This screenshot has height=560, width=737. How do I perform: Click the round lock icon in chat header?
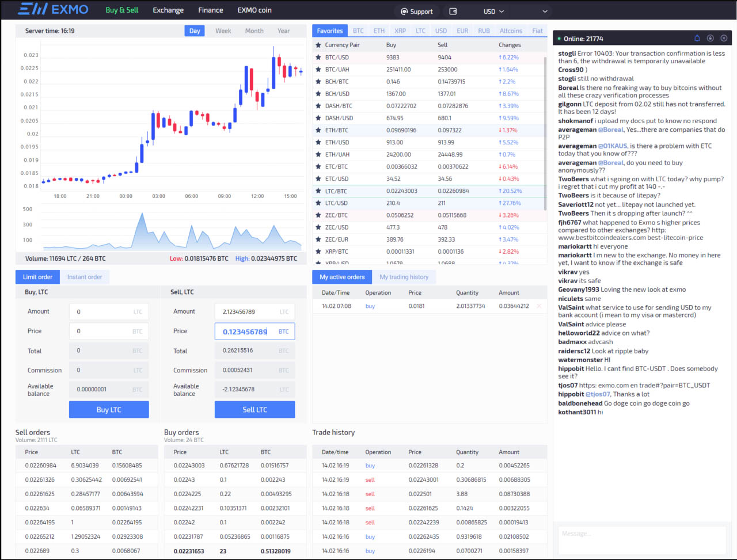[711, 39]
